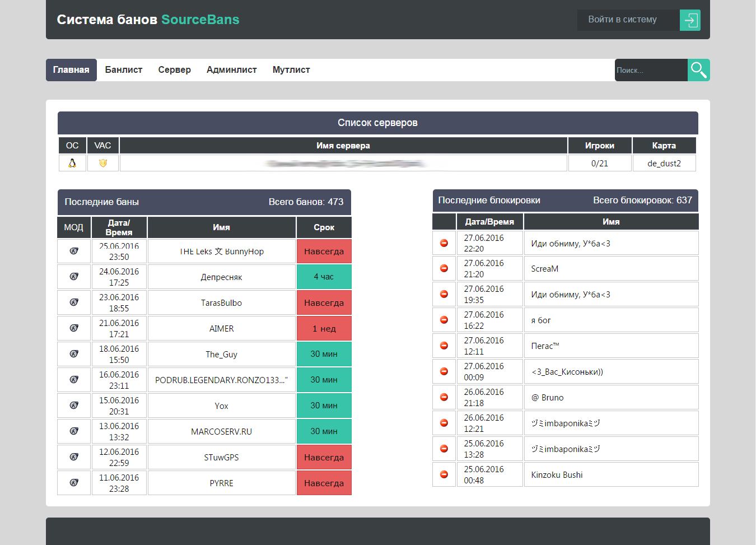756x545 pixels.
Task: Click the Имя сервера column header
Action: coord(343,146)
